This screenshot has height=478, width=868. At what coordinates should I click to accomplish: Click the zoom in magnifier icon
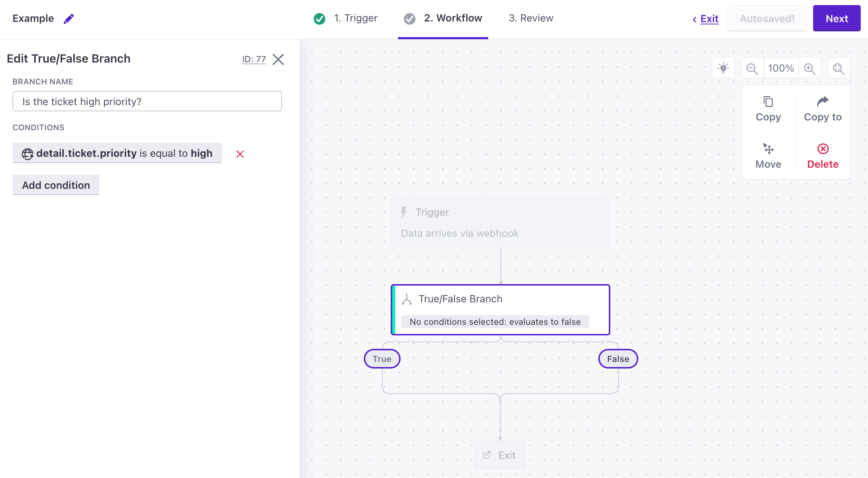pos(809,68)
